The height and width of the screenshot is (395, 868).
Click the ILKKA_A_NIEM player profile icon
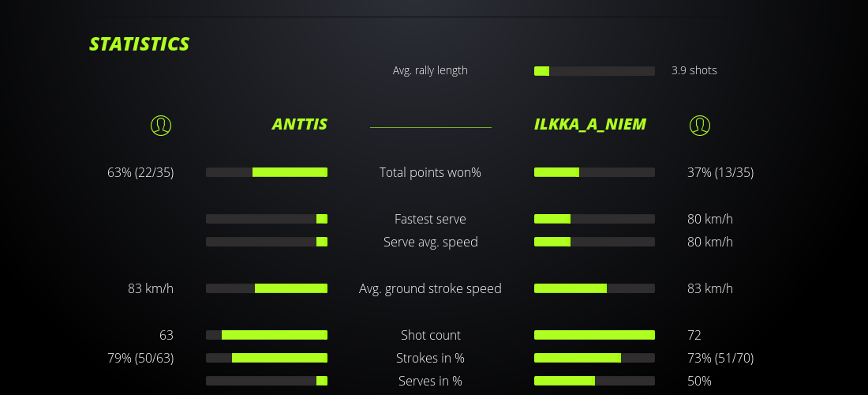pos(700,125)
